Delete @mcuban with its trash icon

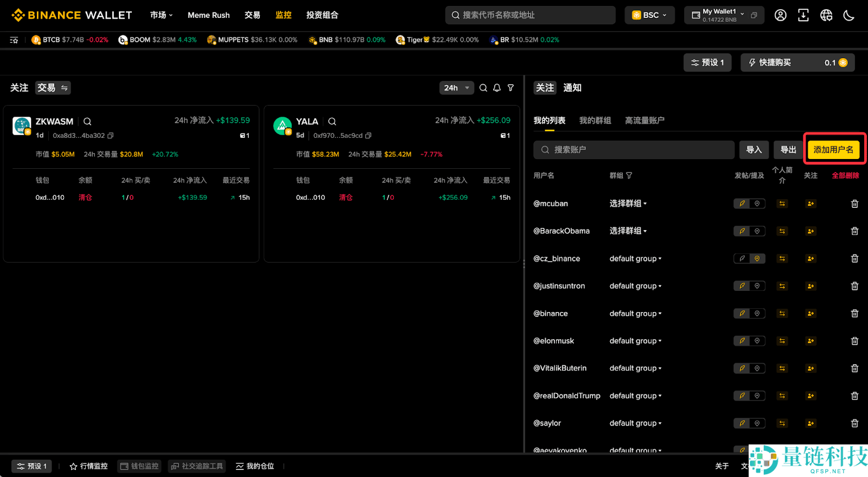(854, 203)
